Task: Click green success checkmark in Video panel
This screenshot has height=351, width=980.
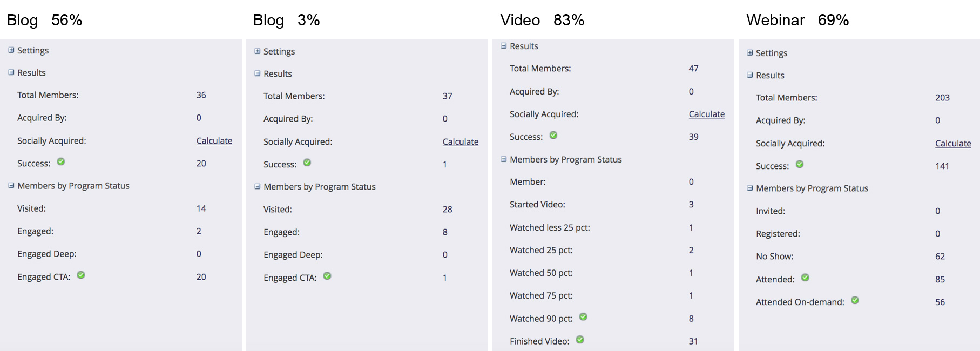Action: 553,135
